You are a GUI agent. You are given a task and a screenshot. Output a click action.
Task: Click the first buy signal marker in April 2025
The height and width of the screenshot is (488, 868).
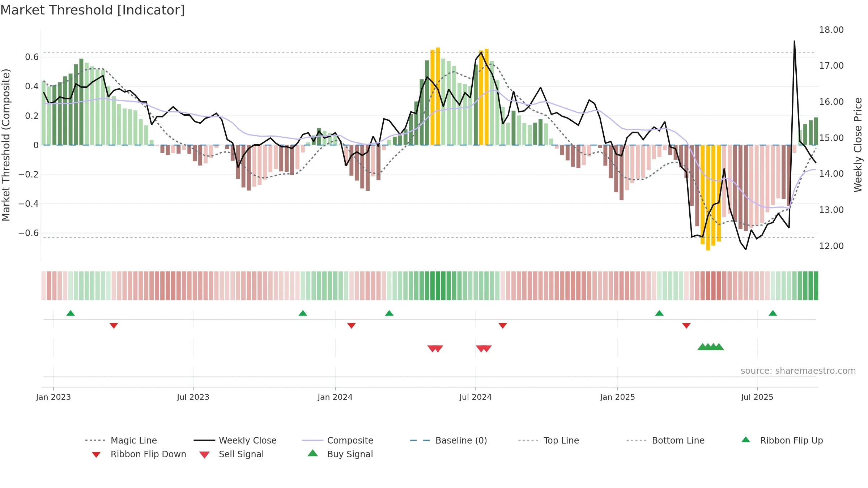coord(702,347)
